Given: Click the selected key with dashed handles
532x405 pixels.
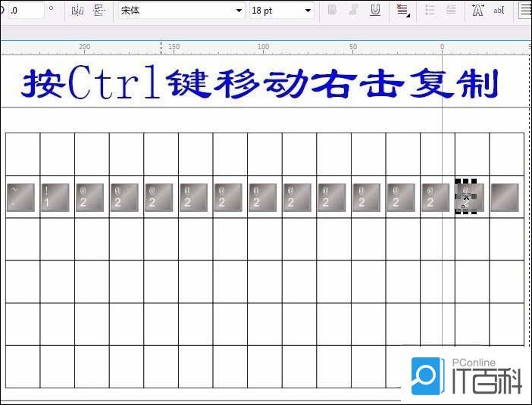Looking at the screenshot, I should 467,198.
